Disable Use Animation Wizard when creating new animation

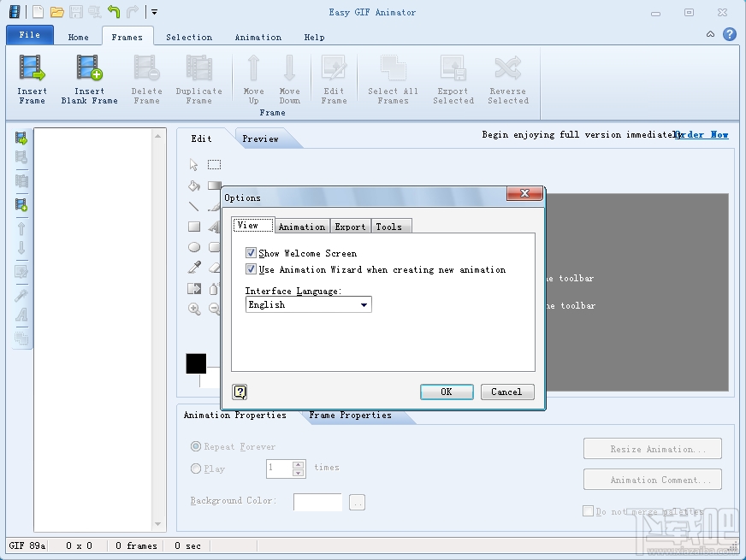[x=251, y=269]
